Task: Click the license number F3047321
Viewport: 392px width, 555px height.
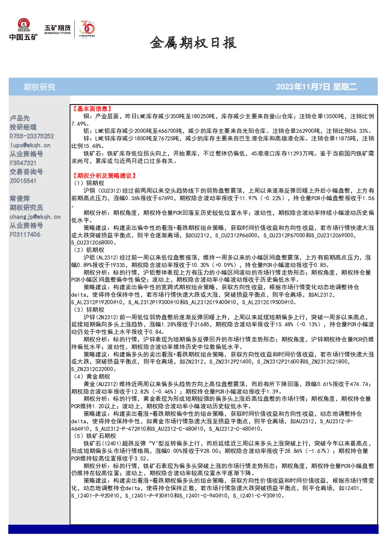Action: [23, 163]
